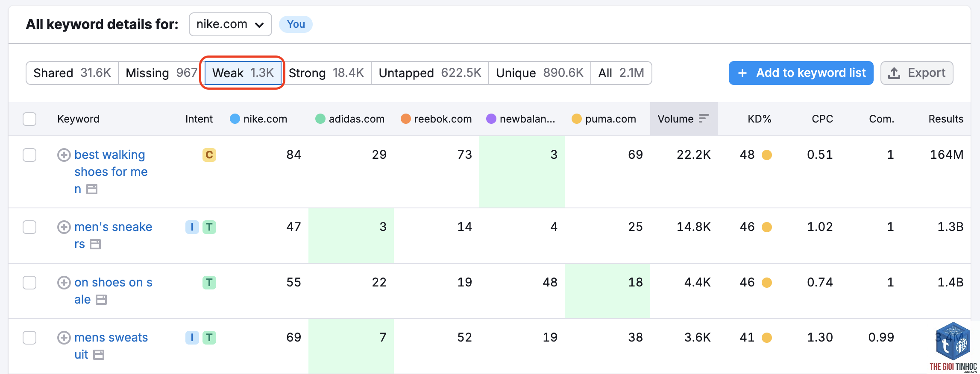Click Transactional intent badge on on shoes row

pos(209,282)
